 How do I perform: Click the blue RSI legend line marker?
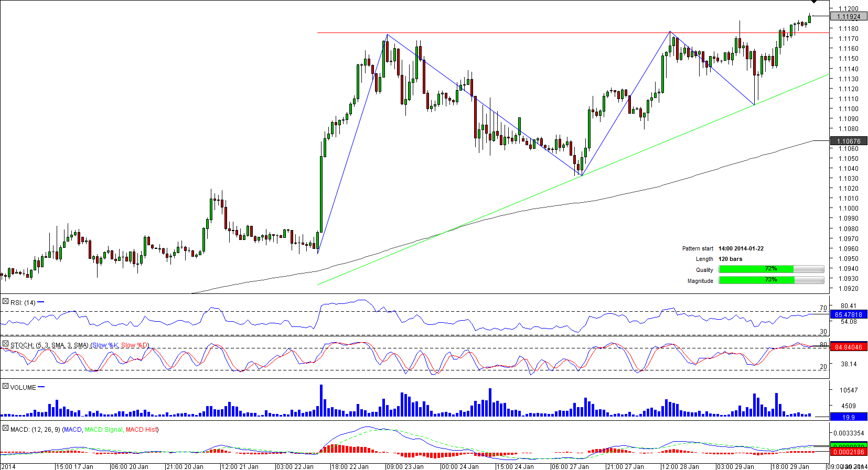(41, 302)
